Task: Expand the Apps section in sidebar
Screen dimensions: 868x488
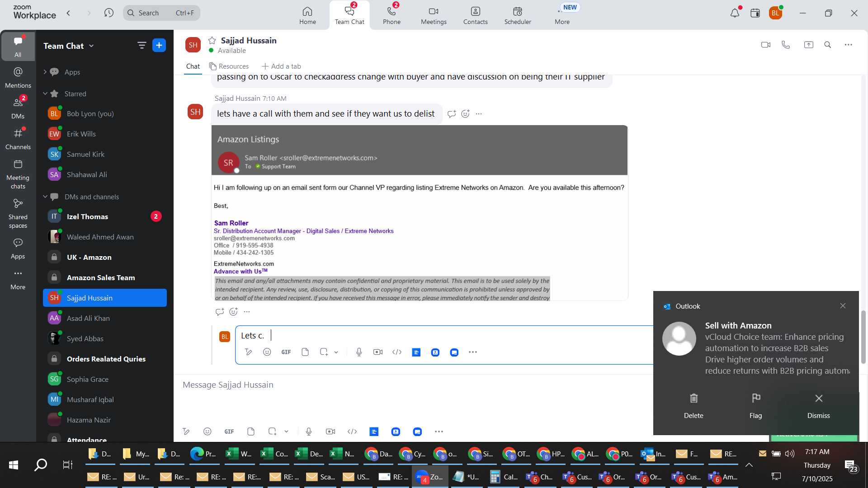Action: [x=45, y=72]
